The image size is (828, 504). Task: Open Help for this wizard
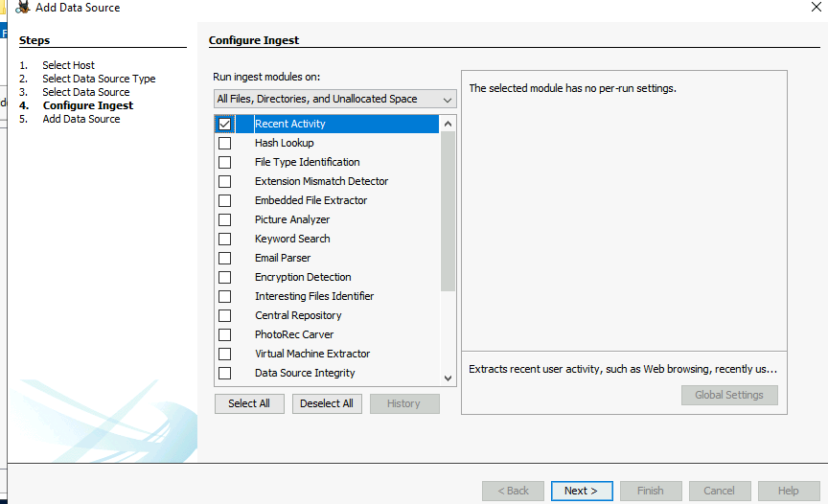[788, 491]
